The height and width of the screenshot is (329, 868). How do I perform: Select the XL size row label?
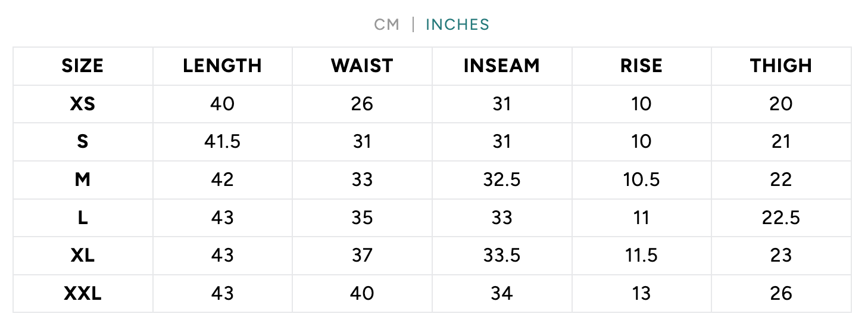[x=83, y=256]
